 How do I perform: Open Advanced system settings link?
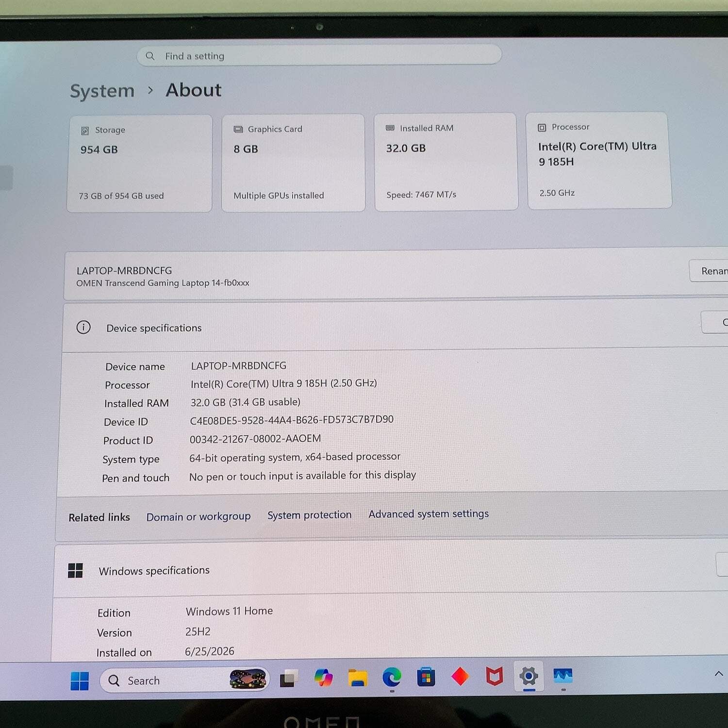[x=429, y=513]
